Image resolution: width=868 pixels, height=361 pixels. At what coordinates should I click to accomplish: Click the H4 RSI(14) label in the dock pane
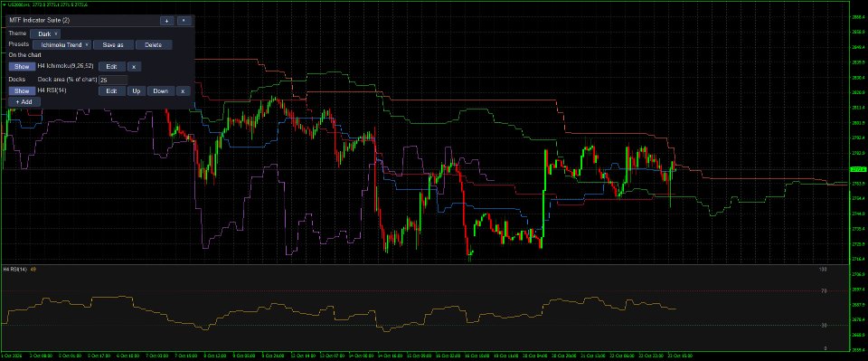14,269
